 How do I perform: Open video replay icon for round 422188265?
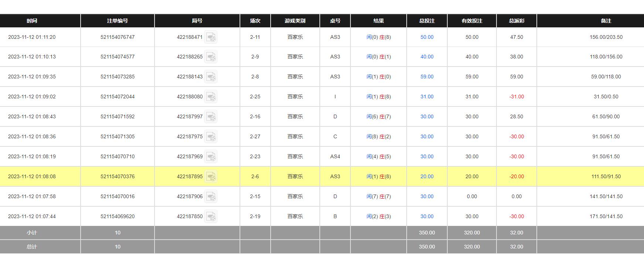coord(211,57)
